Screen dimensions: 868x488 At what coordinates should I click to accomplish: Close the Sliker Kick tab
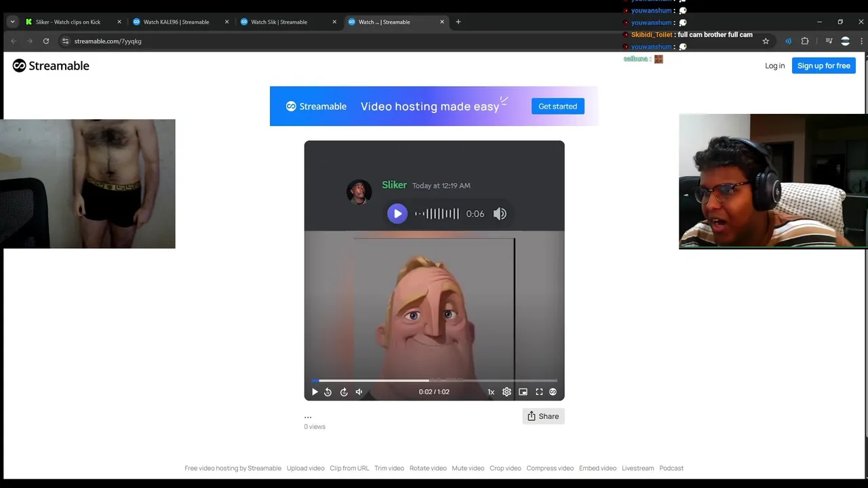coord(119,22)
